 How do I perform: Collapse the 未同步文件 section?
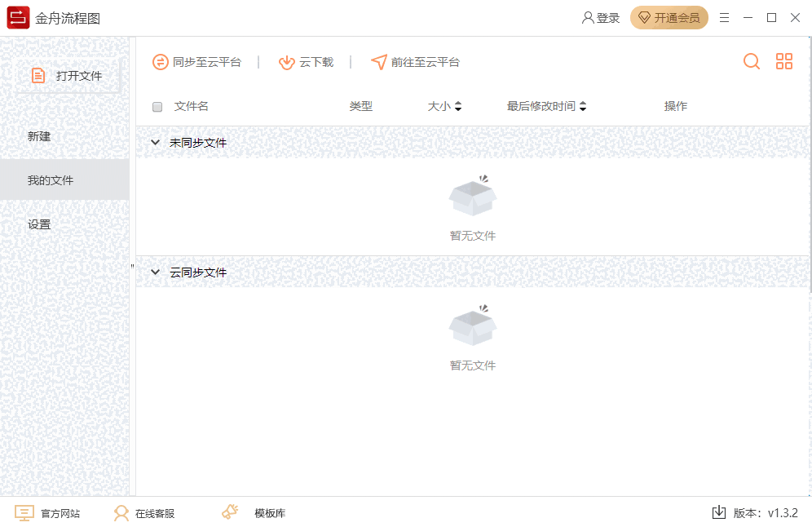click(155, 142)
